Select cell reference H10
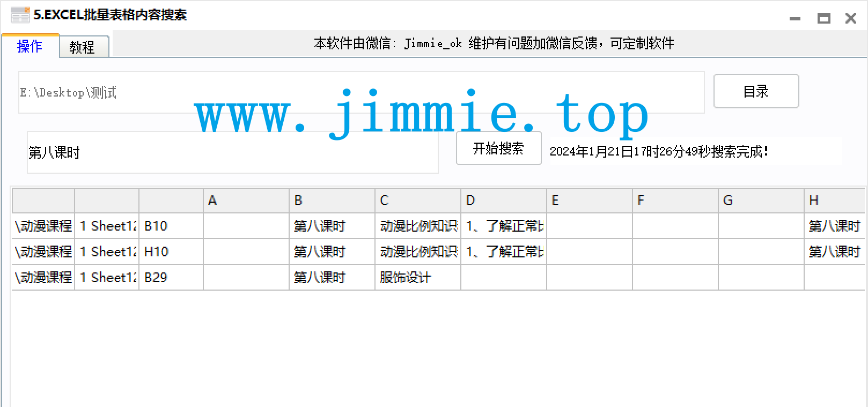The height and width of the screenshot is (407, 868). tap(171, 251)
